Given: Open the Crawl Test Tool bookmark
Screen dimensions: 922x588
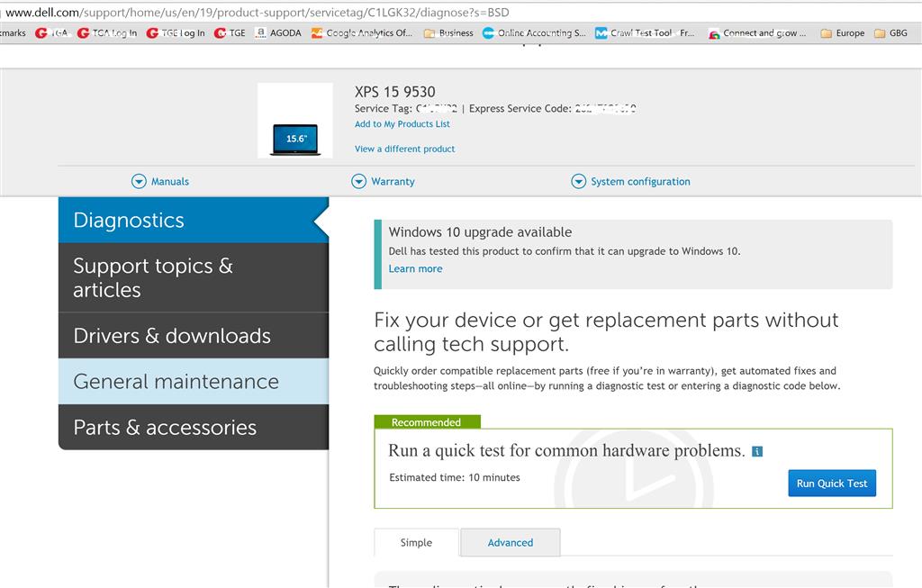Looking at the screenshot, I should point(645,33).
